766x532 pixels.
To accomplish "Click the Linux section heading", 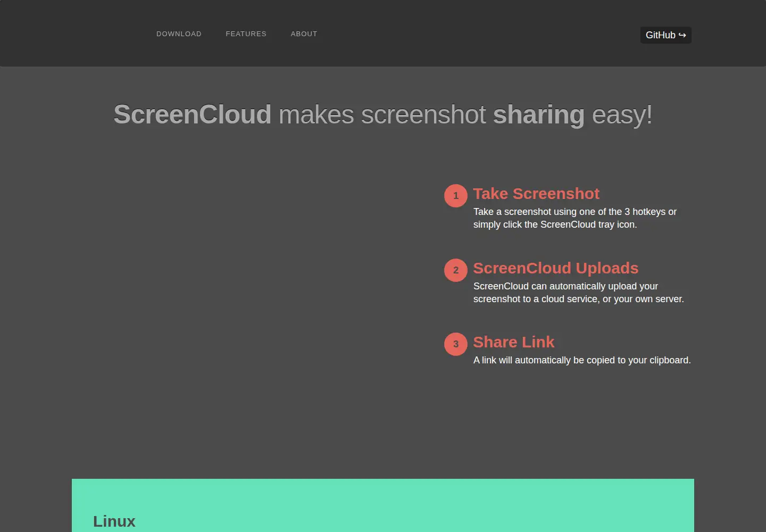I will pos(114,521).
